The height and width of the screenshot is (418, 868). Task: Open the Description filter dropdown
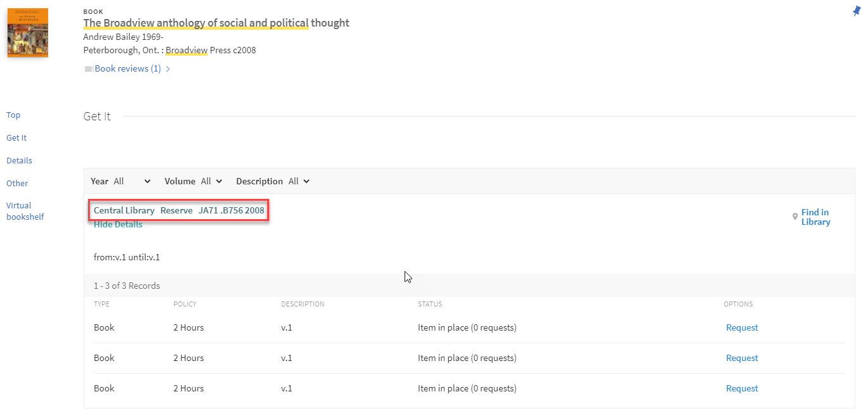point(299,181)
